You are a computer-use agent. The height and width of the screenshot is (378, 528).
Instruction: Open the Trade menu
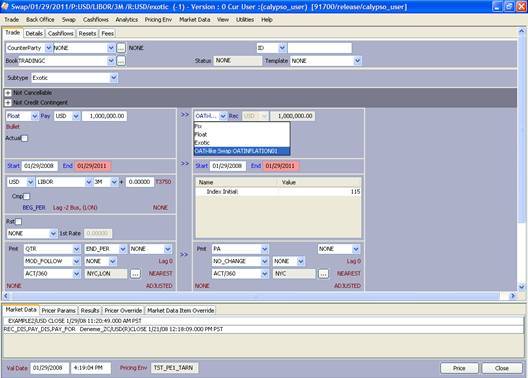(11, 20)
